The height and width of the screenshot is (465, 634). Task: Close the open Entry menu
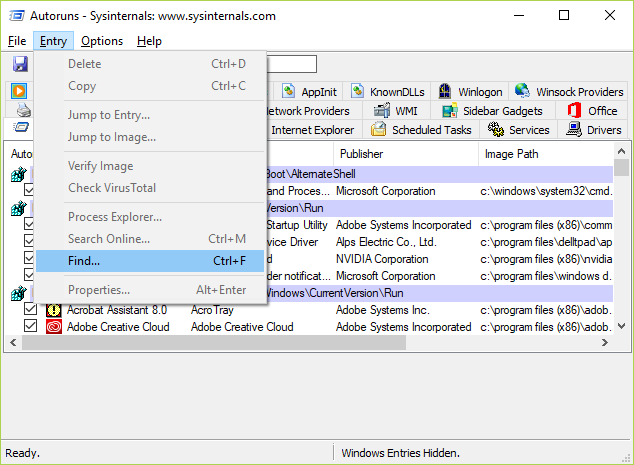click(53, 41)
